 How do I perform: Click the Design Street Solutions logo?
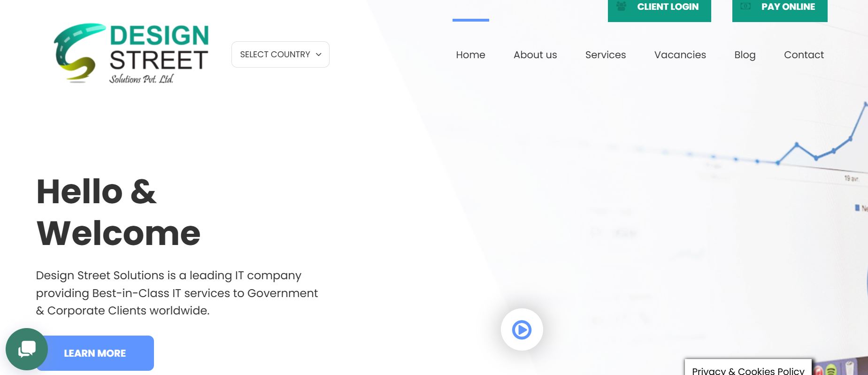coord(131,54)
